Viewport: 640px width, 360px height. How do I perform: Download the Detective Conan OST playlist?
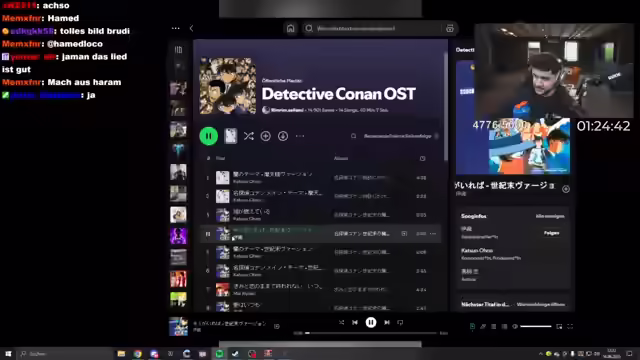[283, 136]
